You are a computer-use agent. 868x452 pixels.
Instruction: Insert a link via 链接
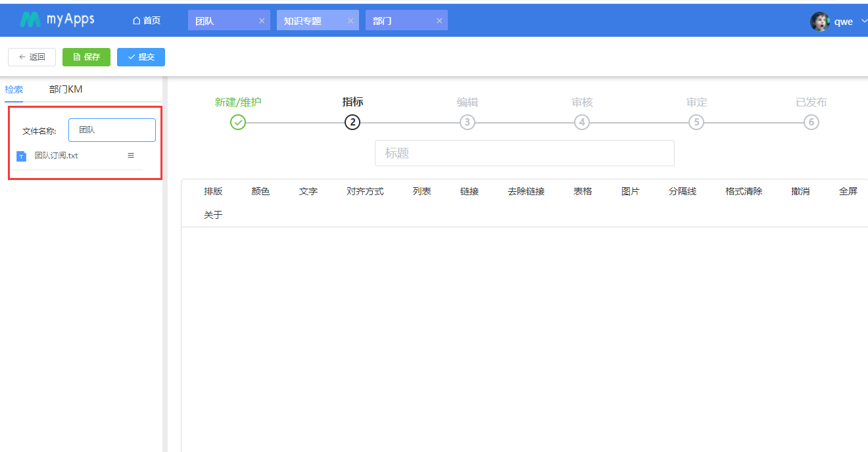coord(470,191)
